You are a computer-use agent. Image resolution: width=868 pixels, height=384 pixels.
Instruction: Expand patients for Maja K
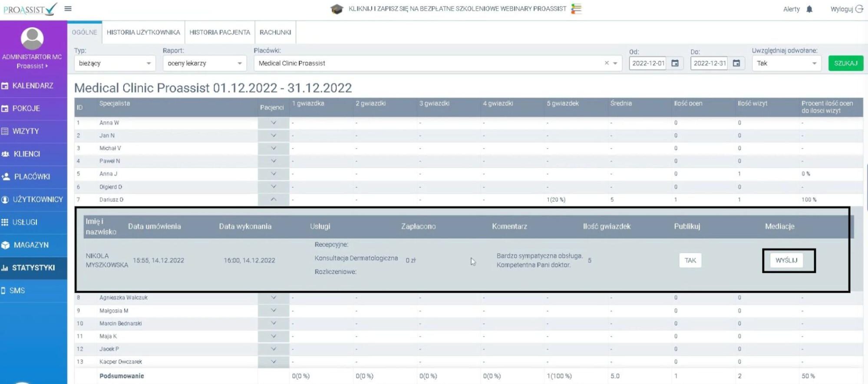(274, 336)
